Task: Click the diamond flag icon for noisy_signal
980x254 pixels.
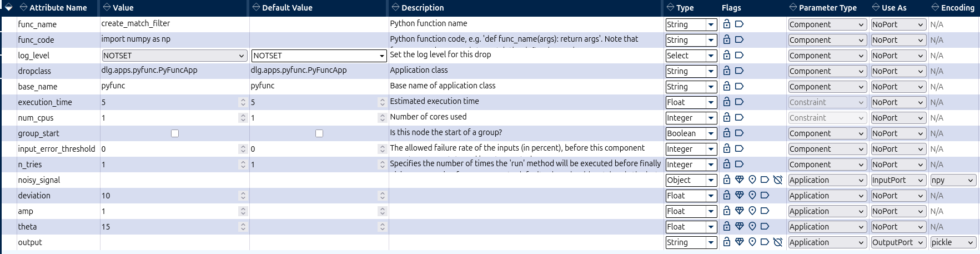Action: coord(739,180)
